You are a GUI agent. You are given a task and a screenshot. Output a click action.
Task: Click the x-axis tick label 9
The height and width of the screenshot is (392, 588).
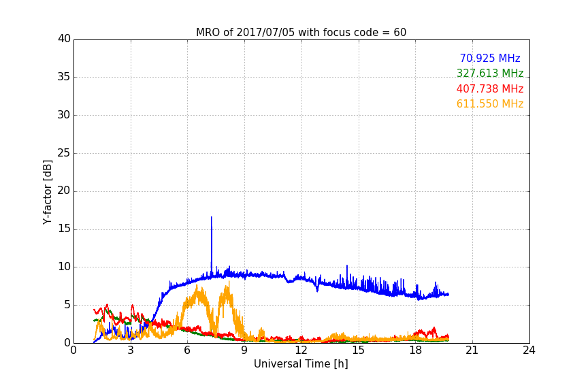coord(244,350)
